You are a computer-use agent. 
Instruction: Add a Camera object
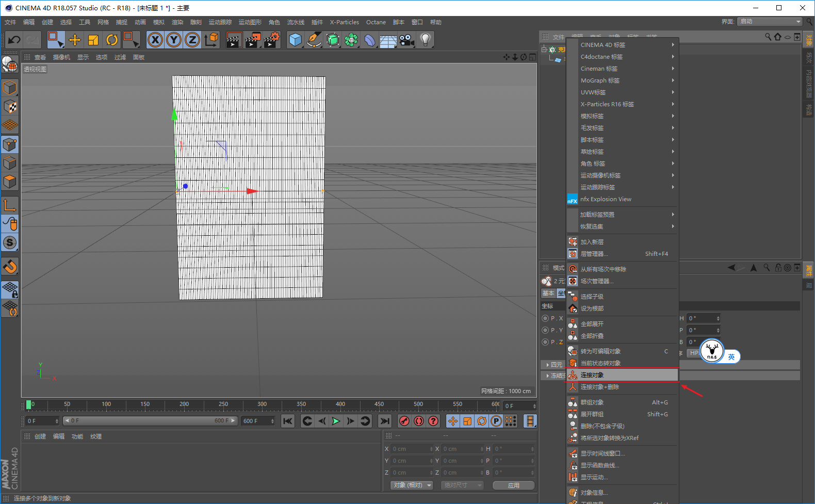coord(407,40)
